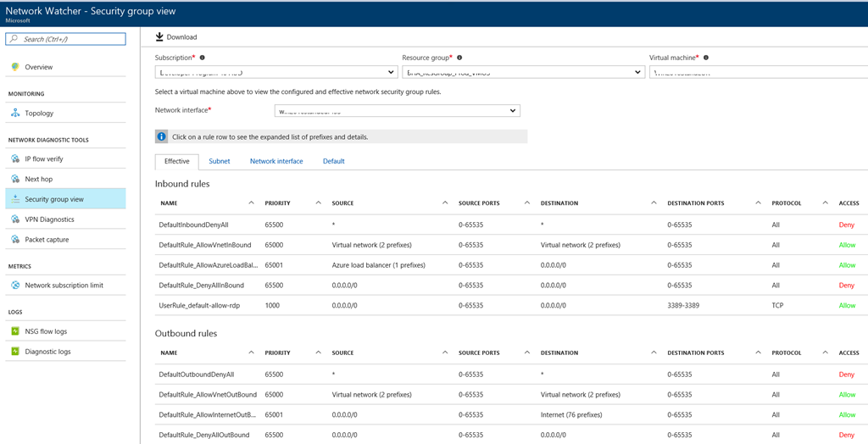
Task: Open Topology via its sidebar icon
Action: (x=15, y=113)
